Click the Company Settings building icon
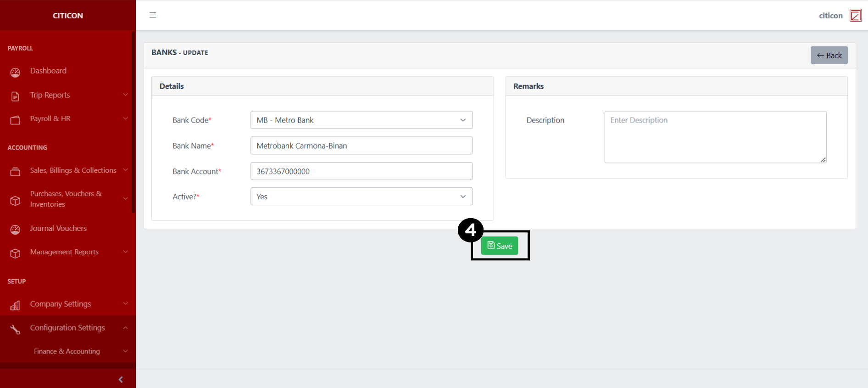 click(x=15, y=305)
